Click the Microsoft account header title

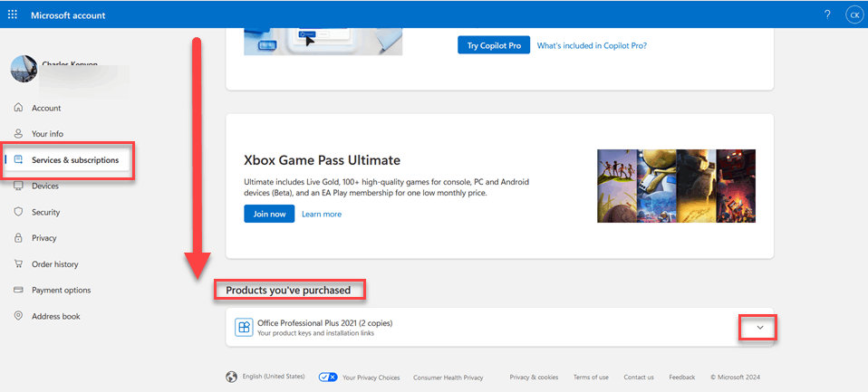click(x=68, y=14)
